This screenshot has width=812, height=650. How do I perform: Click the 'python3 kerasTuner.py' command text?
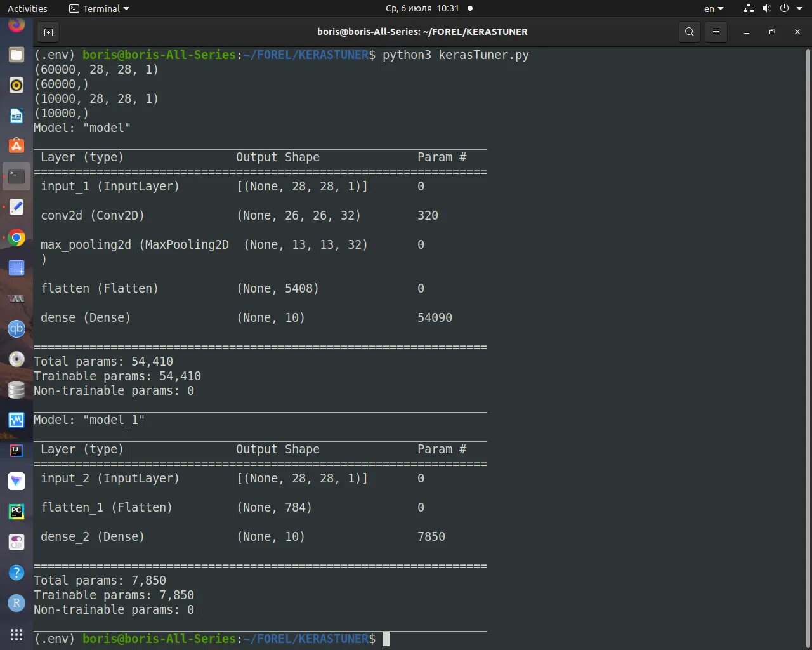pos(455,55)
